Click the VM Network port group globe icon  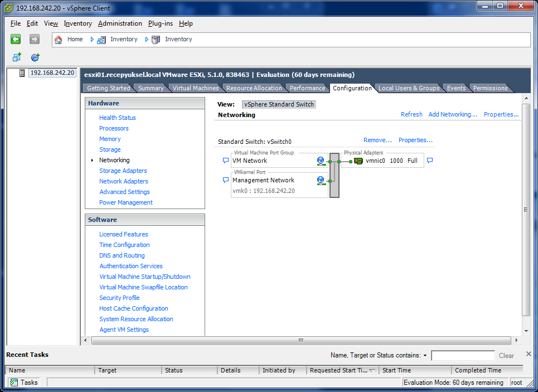coord(321,161)
